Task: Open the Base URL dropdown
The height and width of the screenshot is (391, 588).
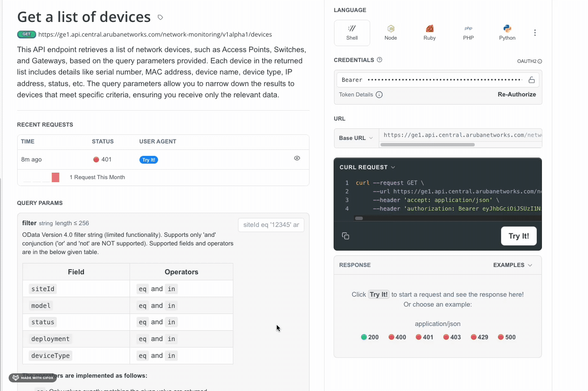Action: pyautogui.click(x=356, y=138)
